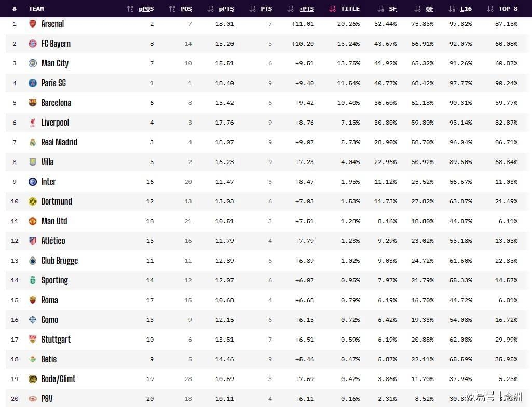The image size is (532, 407).
Task: Sort by the pPTS column header
Action: click(226, 9)
